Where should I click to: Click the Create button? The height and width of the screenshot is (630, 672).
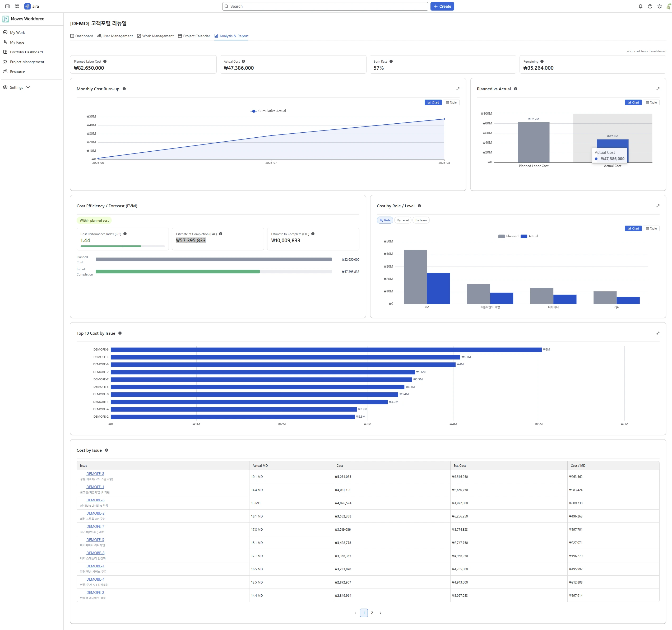coord(442,6)
